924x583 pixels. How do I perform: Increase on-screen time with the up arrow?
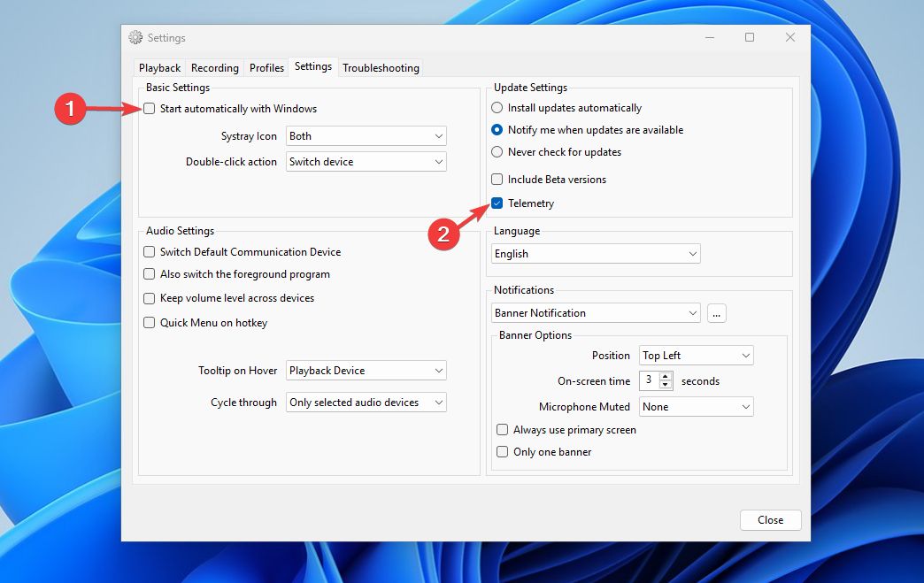(x=666, y=376)
